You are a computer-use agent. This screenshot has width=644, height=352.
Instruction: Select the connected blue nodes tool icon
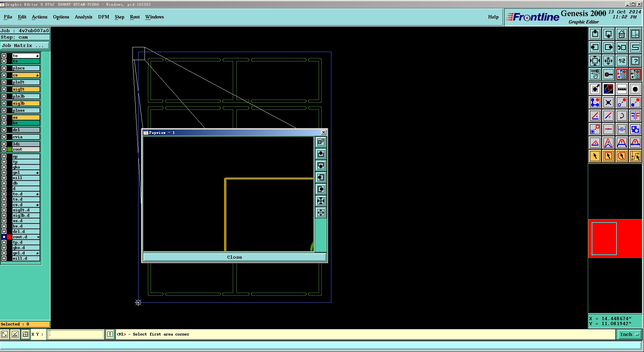pos(595,102)
